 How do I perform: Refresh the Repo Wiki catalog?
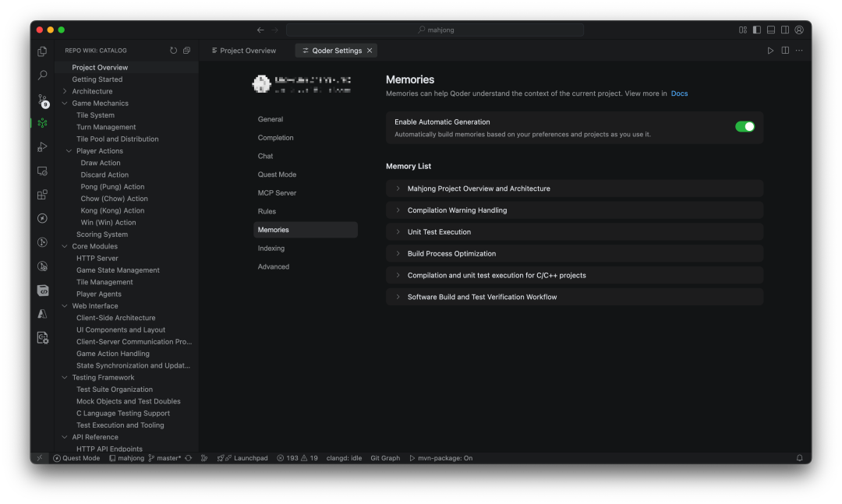173,51
